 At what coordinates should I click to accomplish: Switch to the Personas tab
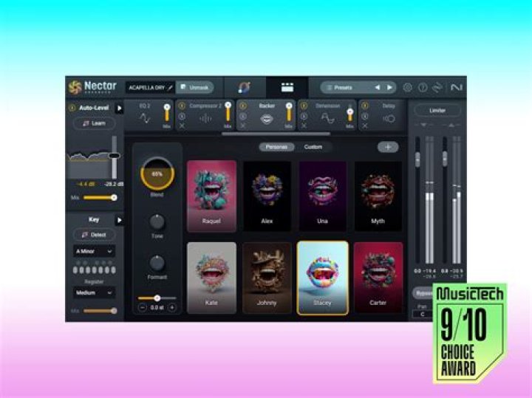click(x=276, y=147)
